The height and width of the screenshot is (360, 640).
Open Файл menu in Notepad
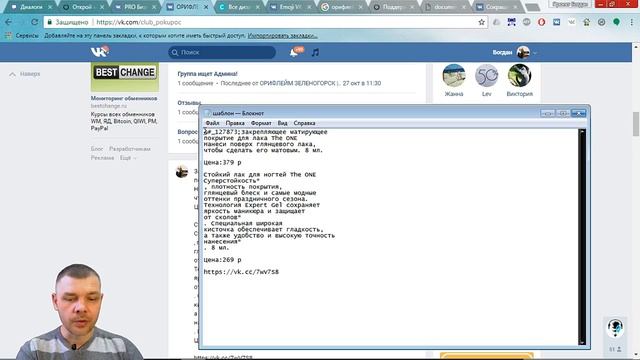coord(212,123)
